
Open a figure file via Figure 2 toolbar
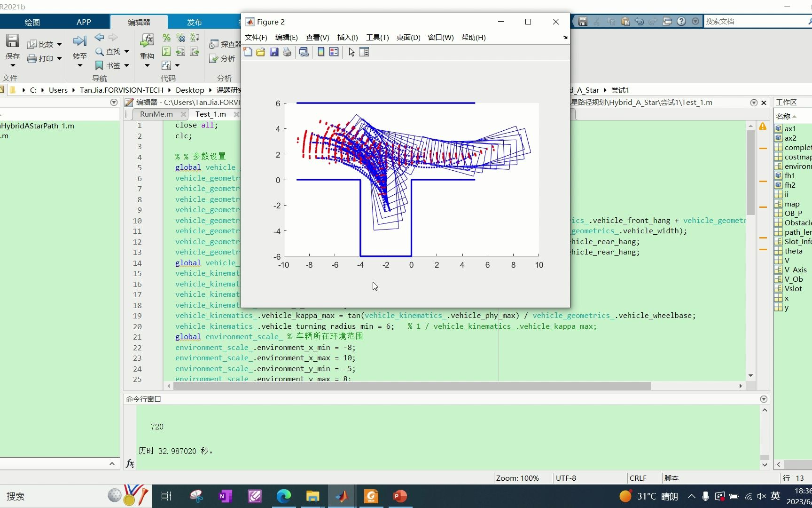[260, 52]
